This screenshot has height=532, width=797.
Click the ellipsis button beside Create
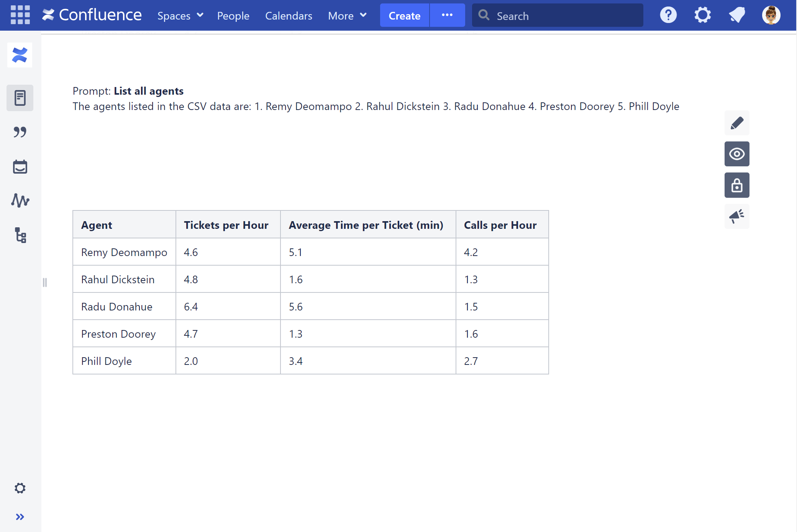coord(447,15)
